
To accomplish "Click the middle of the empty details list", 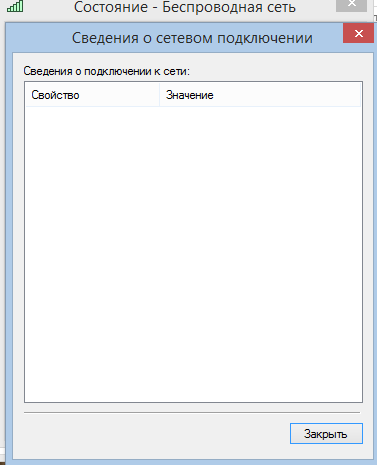I will point(193,254).
